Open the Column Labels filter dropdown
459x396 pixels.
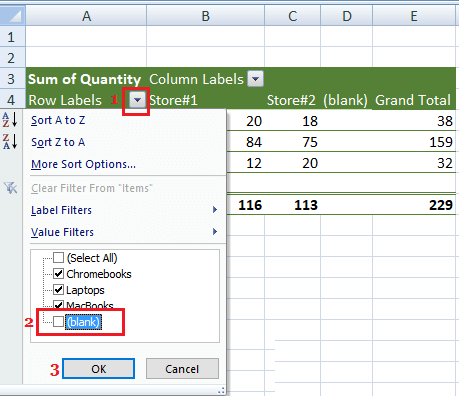click(256, 79)
